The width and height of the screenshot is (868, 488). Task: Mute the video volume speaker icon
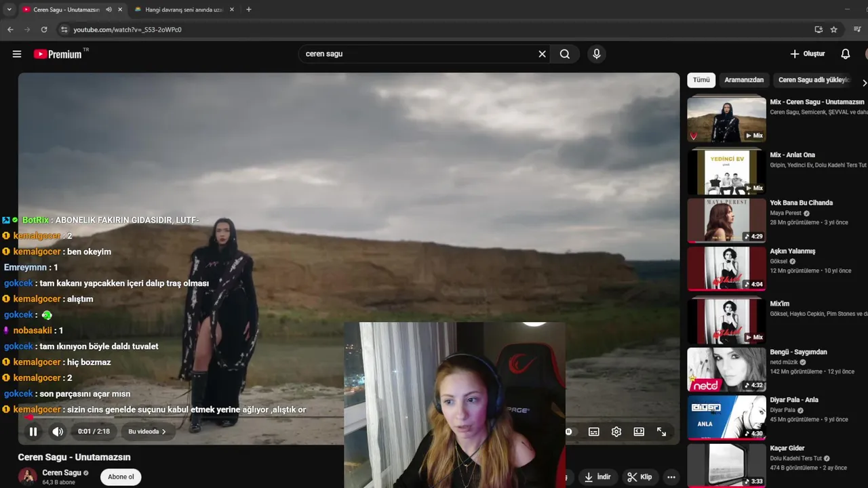58,432
